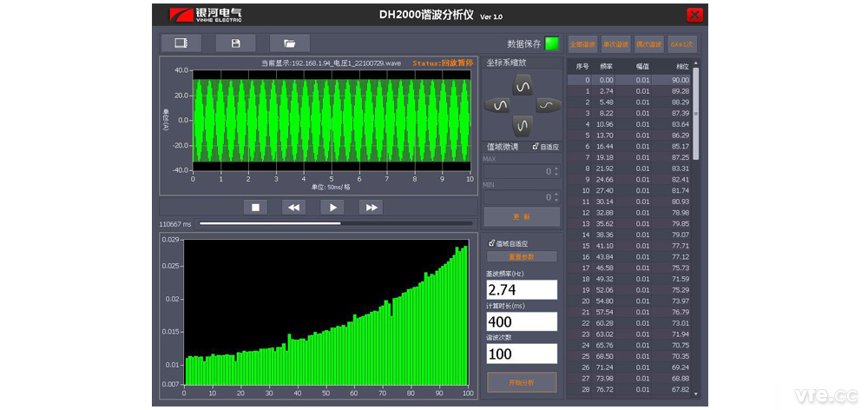Switch to the 单次谐波 tab

(615, 43)
